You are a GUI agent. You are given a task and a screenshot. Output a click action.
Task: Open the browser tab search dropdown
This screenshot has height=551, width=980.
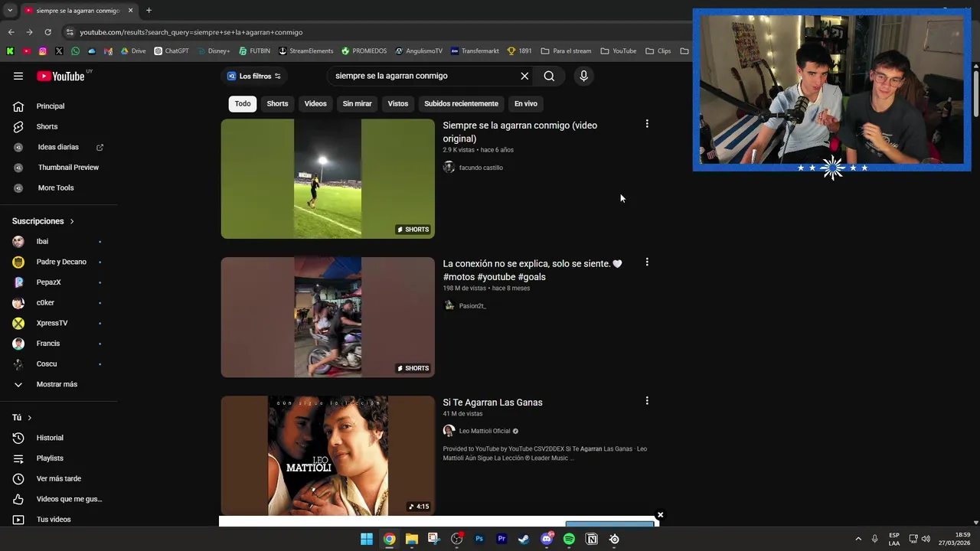tap(10, 11)
